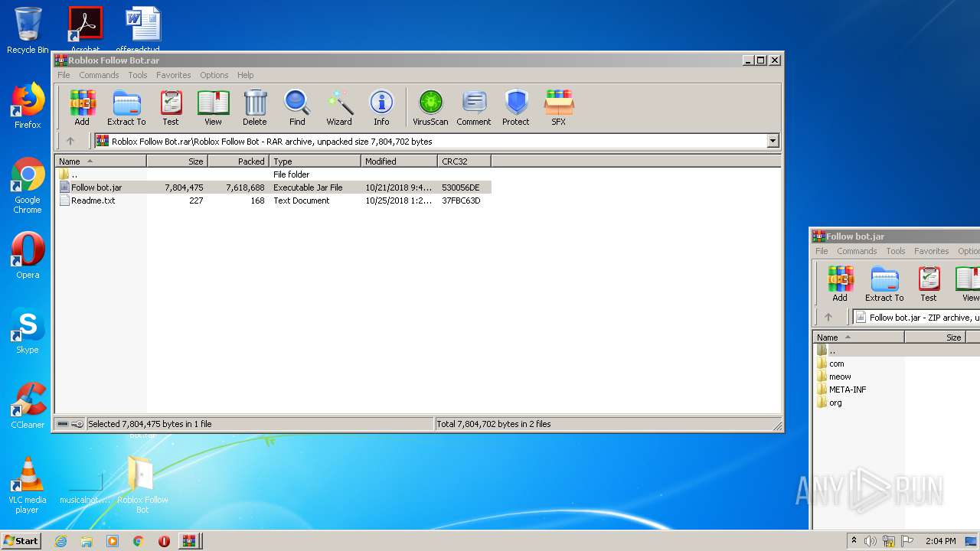Open the View tool in Roblox Follow Bot.rar window

[x=213, y=107]
